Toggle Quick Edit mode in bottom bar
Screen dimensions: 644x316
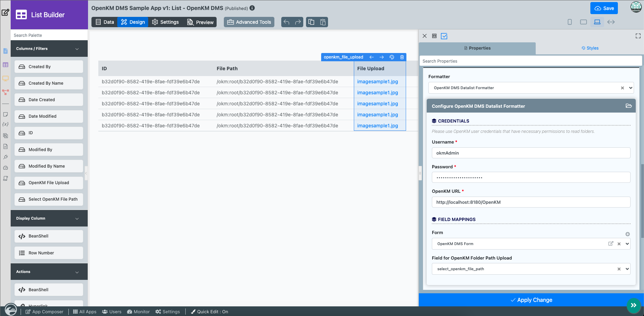[209, 312]
